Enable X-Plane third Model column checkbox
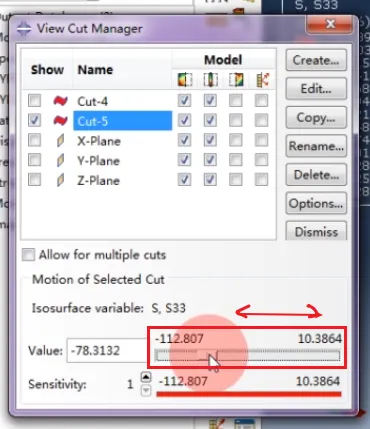Screen dimensions: 370x429 point(236,140)
